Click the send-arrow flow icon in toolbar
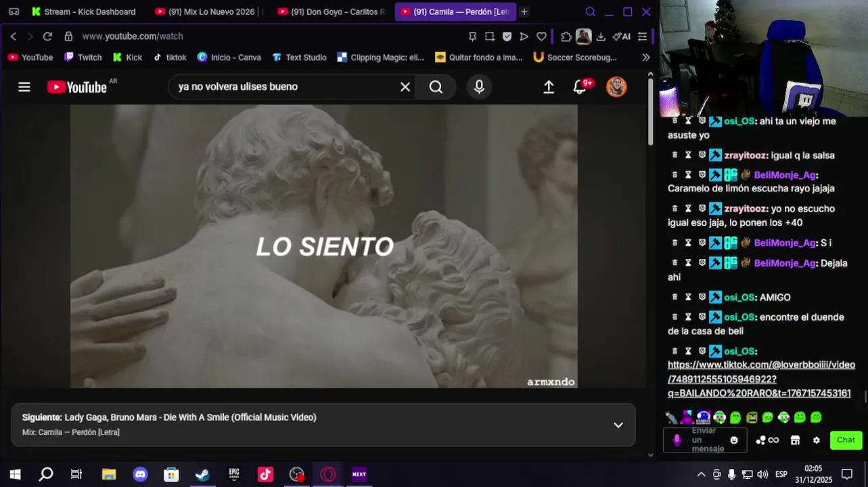The width and height of the screenshot is (868, 487). 524,37
